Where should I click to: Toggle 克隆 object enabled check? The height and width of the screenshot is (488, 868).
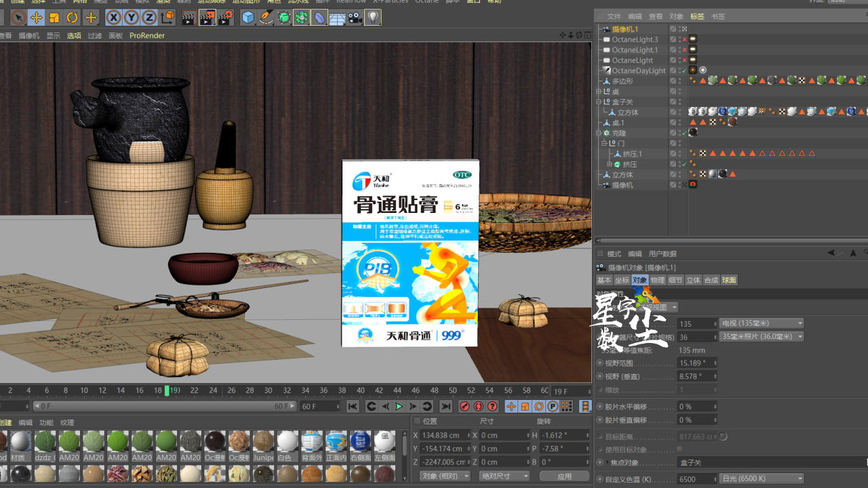[x=685, y=133]
